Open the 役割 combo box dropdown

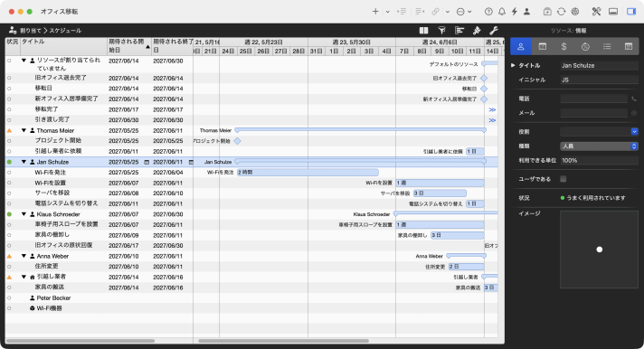(x=634, y=131)
